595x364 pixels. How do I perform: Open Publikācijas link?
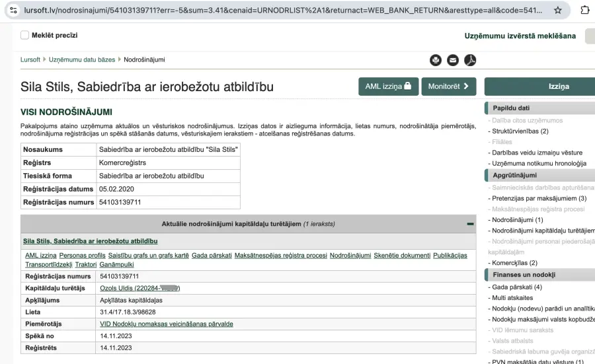click(x=450, y=256)
